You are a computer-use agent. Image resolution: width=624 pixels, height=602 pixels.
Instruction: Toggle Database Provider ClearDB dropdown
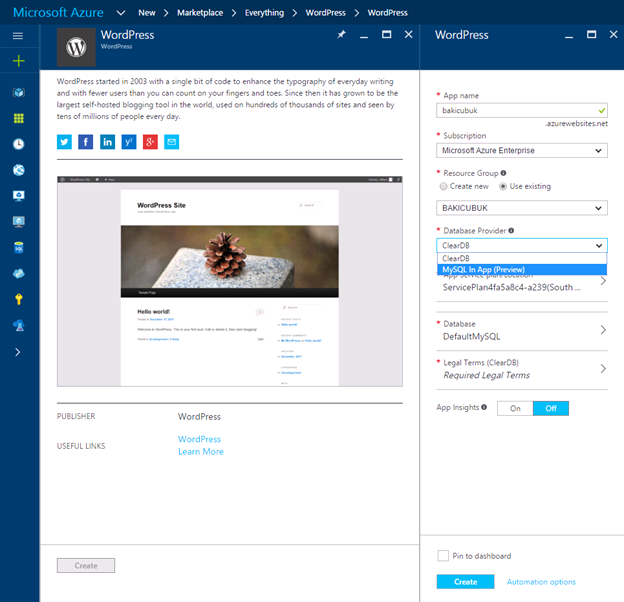click(x=522, y=245)
